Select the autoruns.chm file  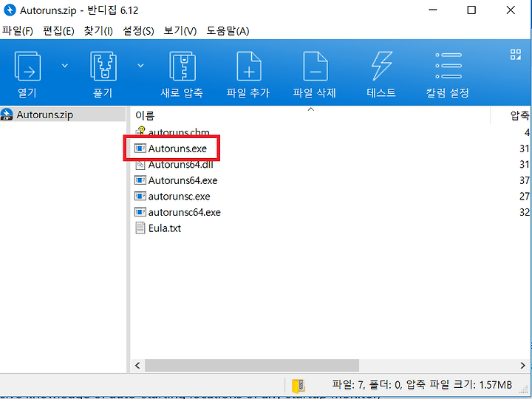click(x=179, y=132)
